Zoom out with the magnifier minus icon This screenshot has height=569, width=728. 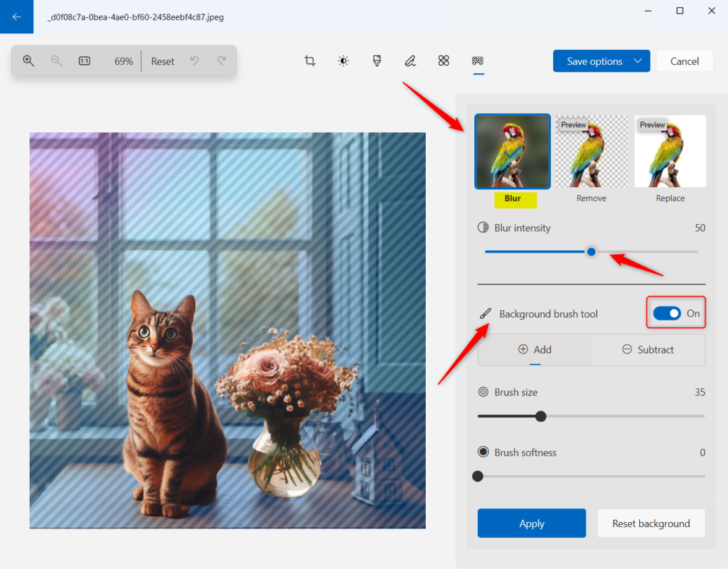tap(56, 61)
